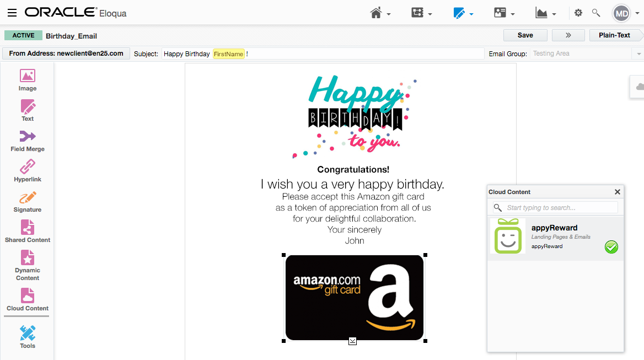Click the Save button

[525, 35]
